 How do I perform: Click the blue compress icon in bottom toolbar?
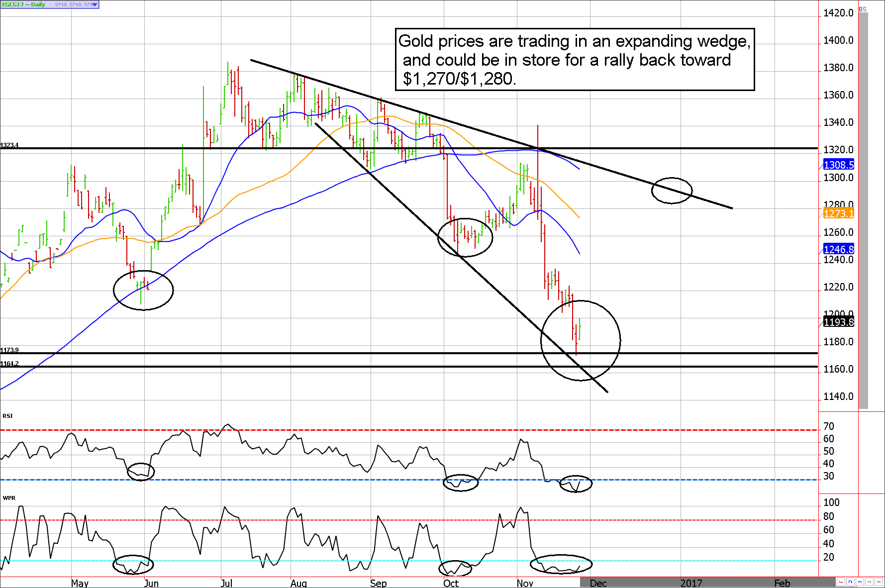coord(860,582)
